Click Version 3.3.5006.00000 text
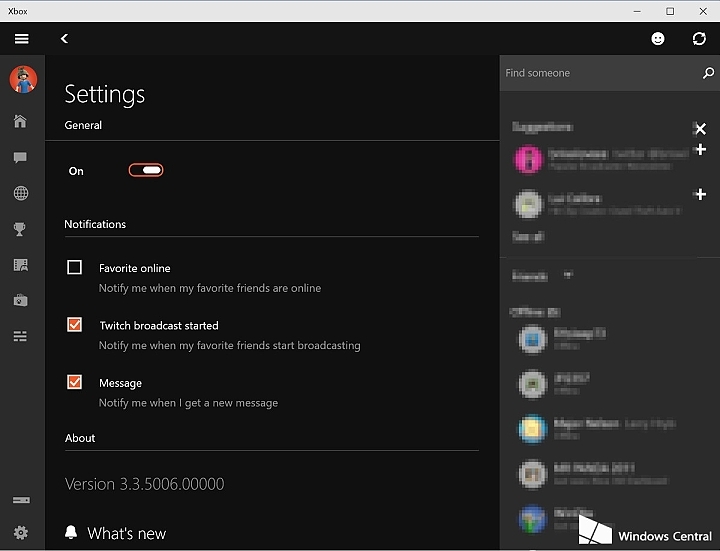This screenshot has width=720, height=551. click(x=145, y=484)
